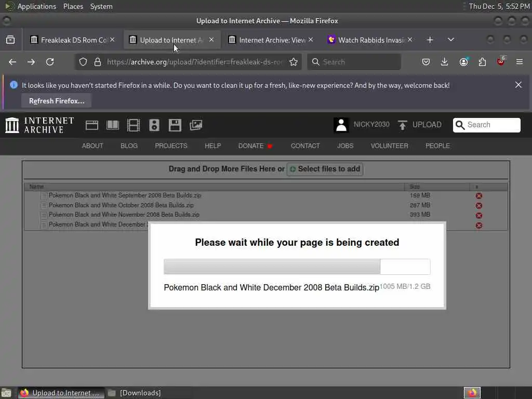This screenshot has width=532, height=399.
Task: Open a new browser tab
Action: (x=430, y=39)
